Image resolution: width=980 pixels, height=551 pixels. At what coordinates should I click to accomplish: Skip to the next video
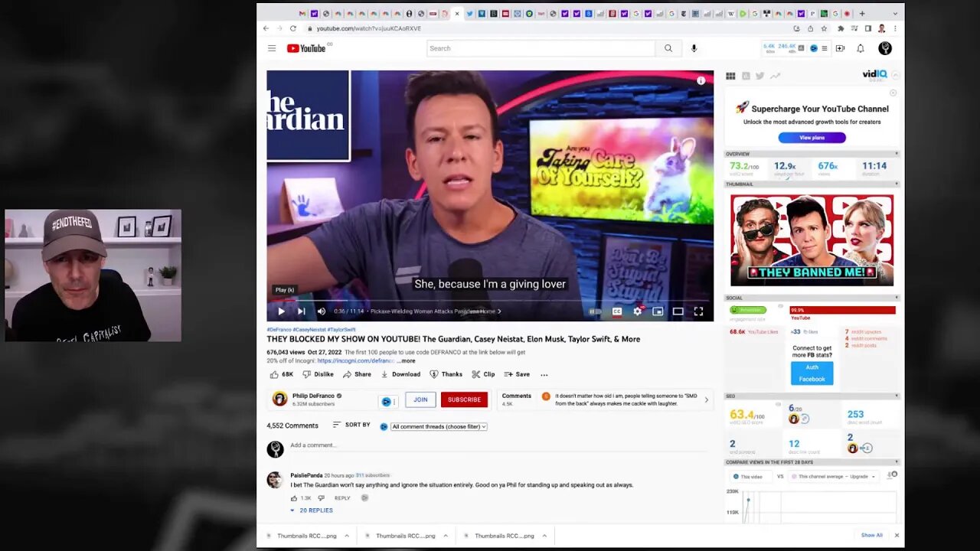point(302,311)
